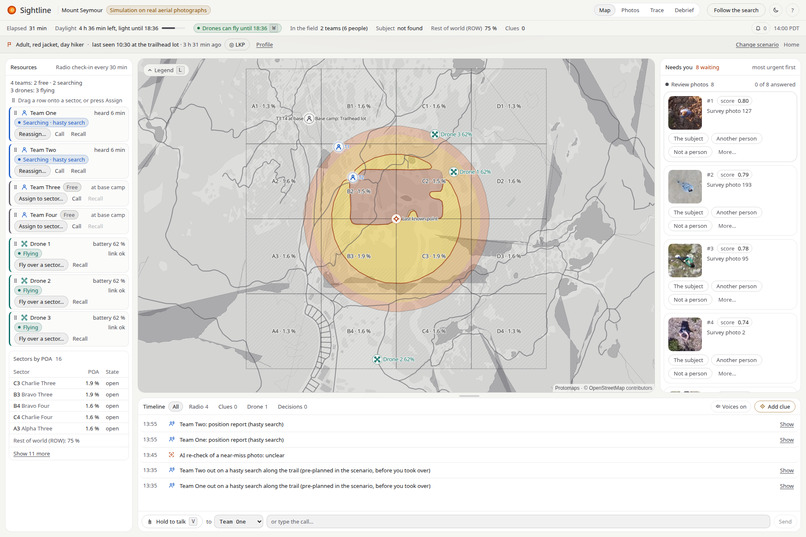Go to Home link
Viewport: 806px width, 537px height.
(x=791, y=45)
